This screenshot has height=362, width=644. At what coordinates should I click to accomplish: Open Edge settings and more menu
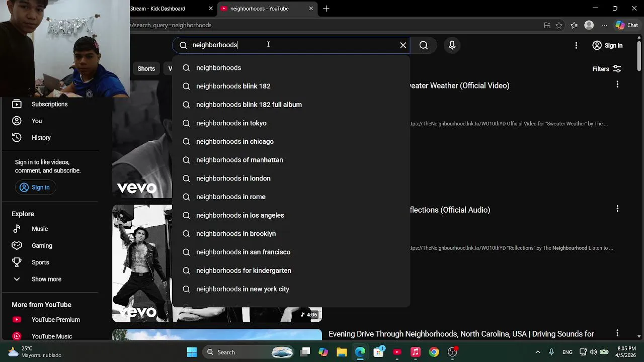click(604, 25)
